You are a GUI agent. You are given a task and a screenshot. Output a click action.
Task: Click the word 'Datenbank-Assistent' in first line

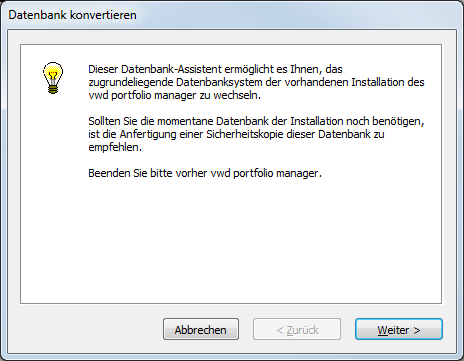tap(171, 69)
